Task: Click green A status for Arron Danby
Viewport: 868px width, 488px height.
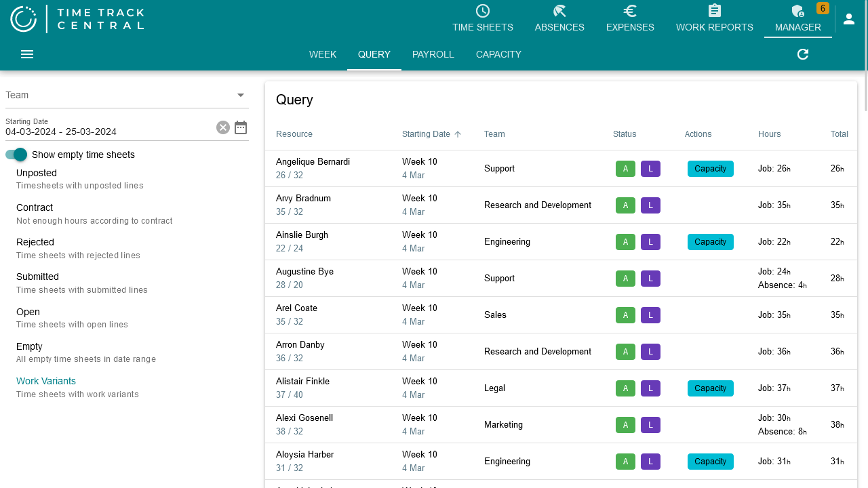Action: click(x=625, y=352)
